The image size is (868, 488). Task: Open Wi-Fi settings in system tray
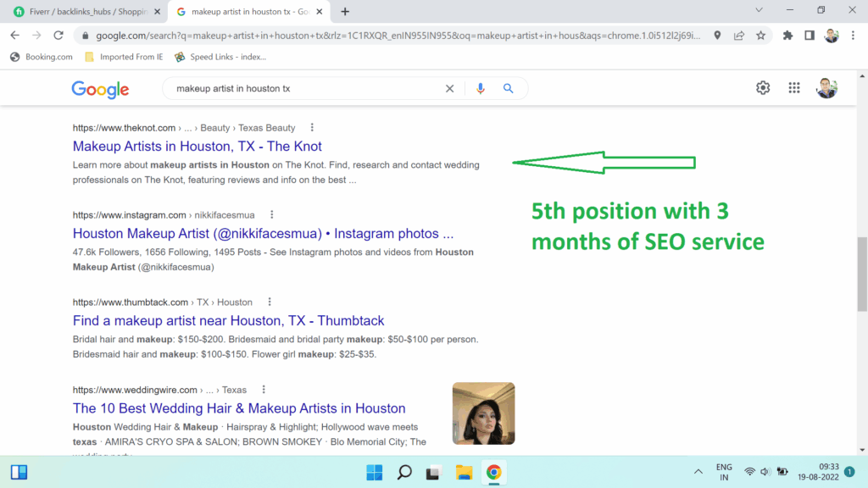pos(749,472)
